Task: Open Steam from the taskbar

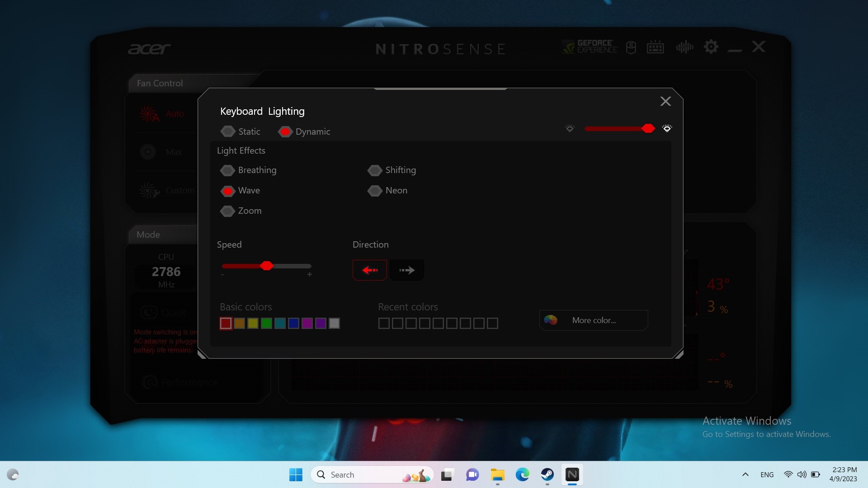Action: coord(547,475)
